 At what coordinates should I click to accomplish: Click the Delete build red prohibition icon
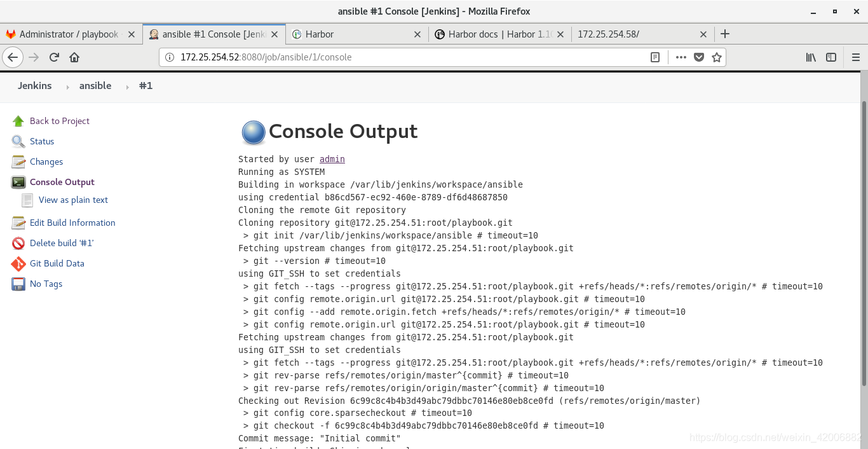tap(18, 243)
